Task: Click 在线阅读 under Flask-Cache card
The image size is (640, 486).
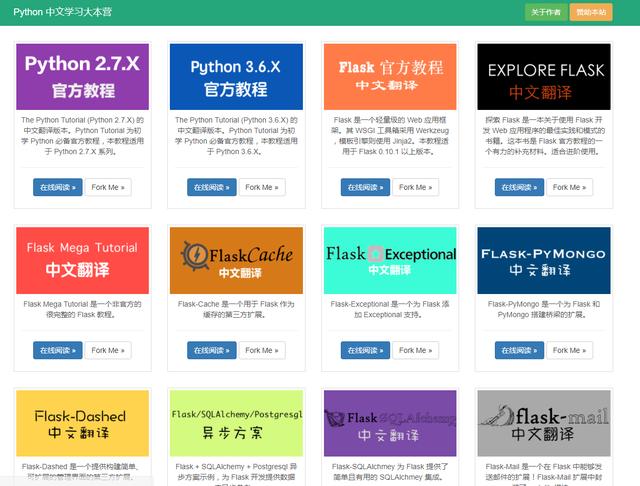Action: click(211, 350)
